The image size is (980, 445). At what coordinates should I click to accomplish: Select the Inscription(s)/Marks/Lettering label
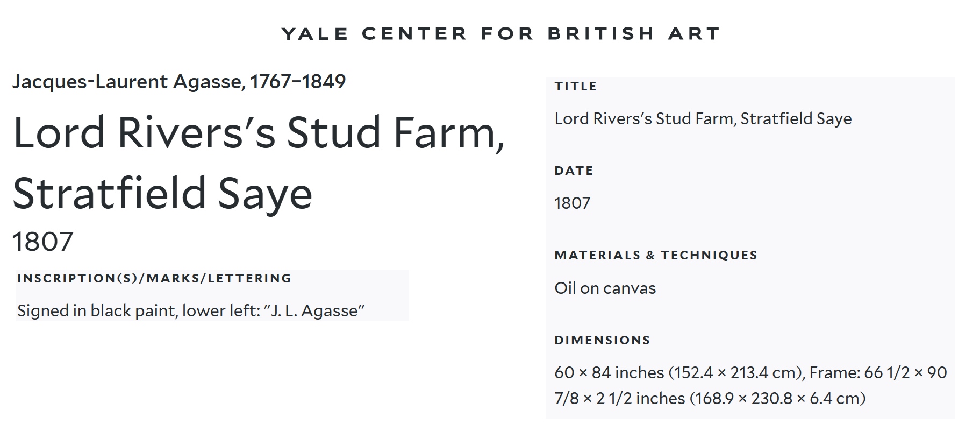coord(154,278)
